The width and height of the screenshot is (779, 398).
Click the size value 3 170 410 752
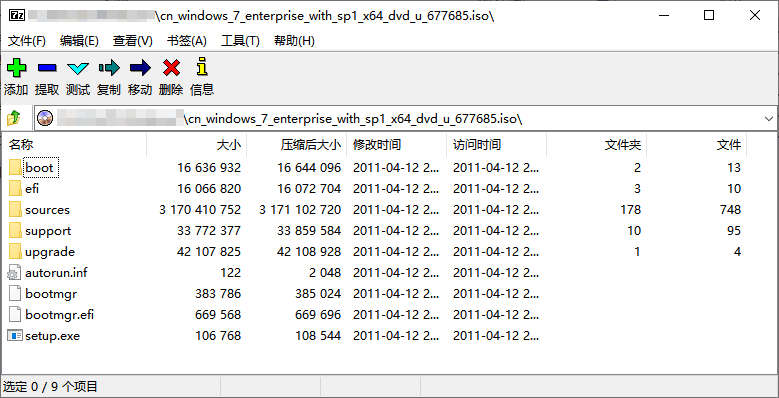pos(200,210)
